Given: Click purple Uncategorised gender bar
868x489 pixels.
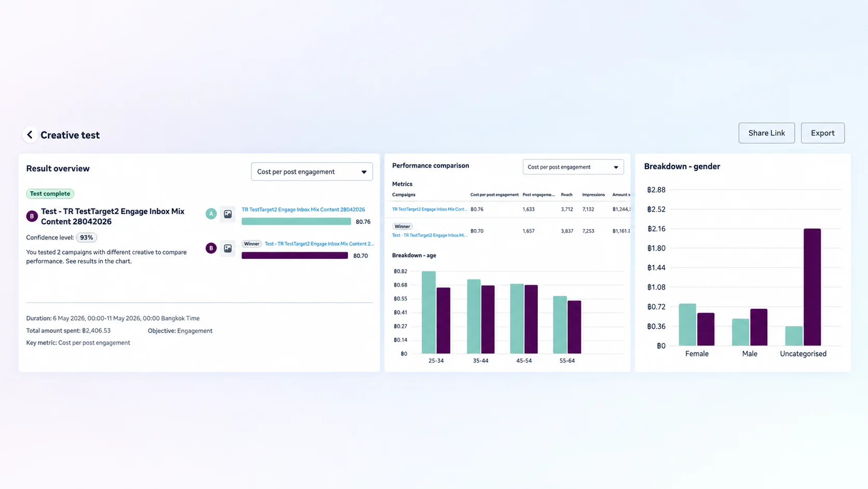Looking at the screenshot, I should 812,287.
